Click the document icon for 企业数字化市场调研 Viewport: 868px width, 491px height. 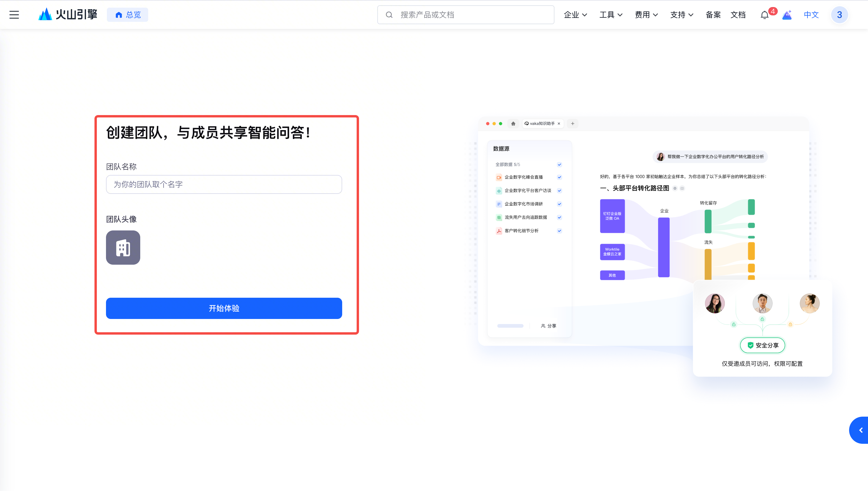pos(499,204)
